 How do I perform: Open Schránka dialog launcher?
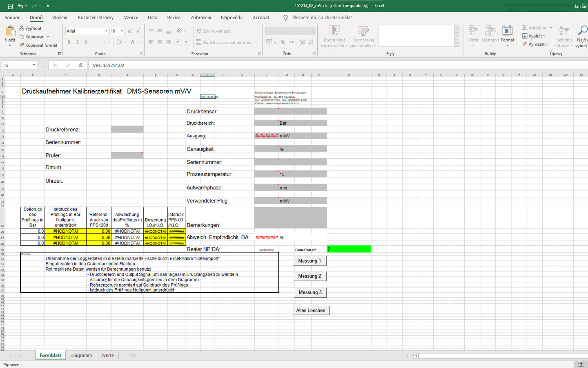60,54
